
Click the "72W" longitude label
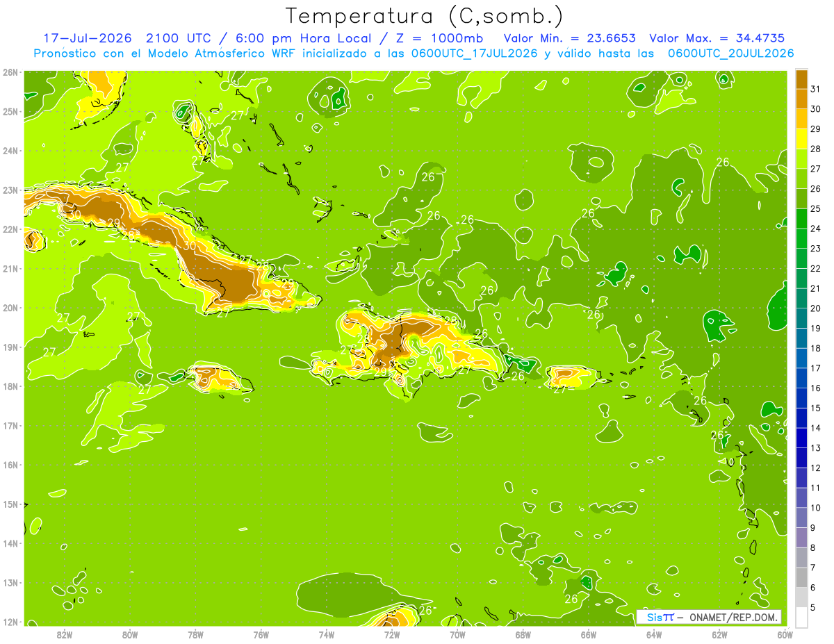pyautogui.click(x=392, y=634)
